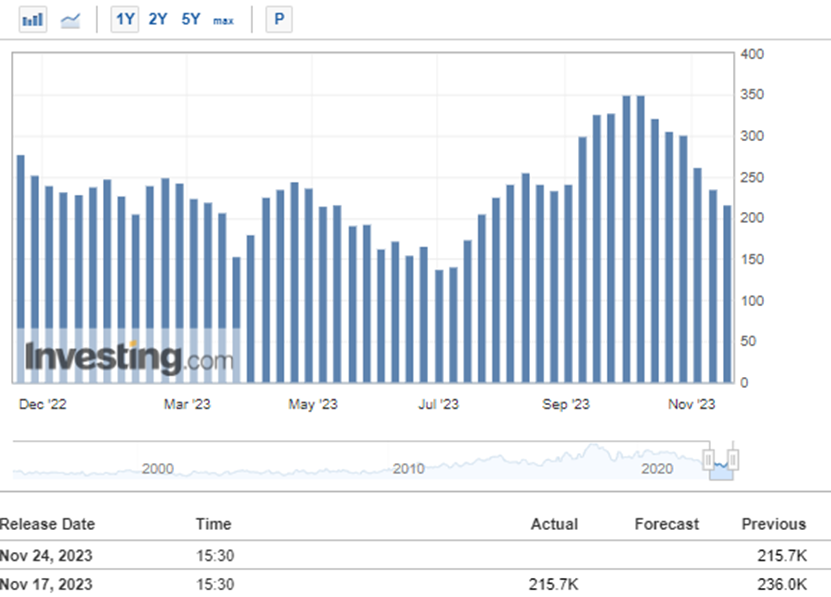Viewport: 831px width, 597px height.
Task: Select the 2Y time range
Action: (157, 20)
